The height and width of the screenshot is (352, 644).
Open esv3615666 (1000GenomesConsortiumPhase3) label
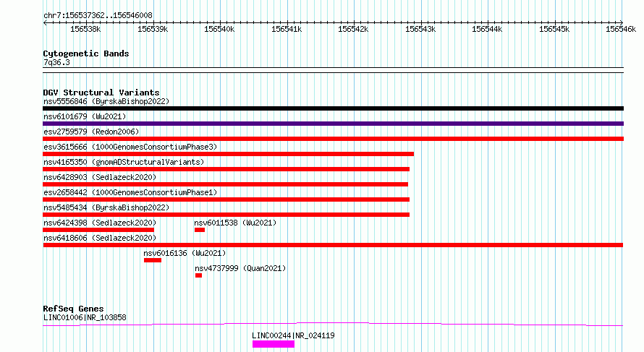click(x=130, y=147)
